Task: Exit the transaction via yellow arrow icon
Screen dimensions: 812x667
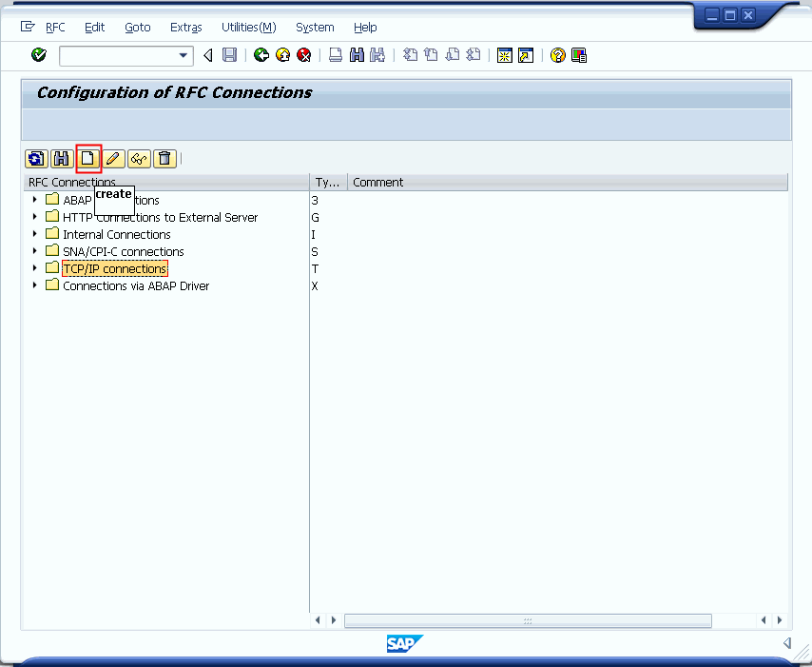Action: 281,54
